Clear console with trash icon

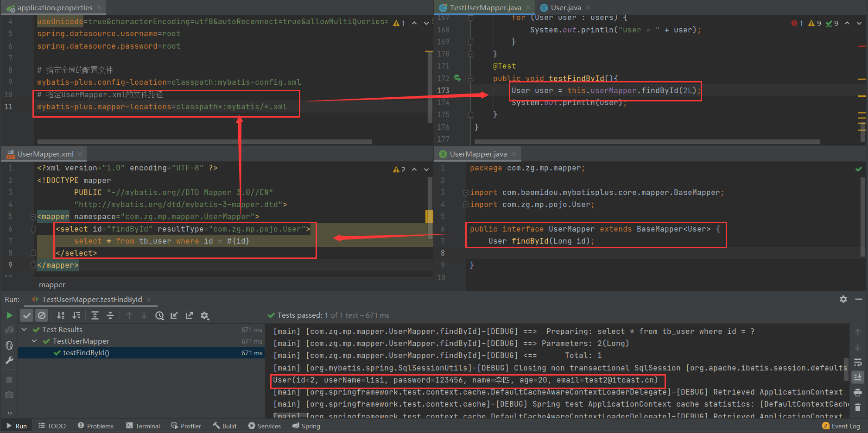click(858, 408)
